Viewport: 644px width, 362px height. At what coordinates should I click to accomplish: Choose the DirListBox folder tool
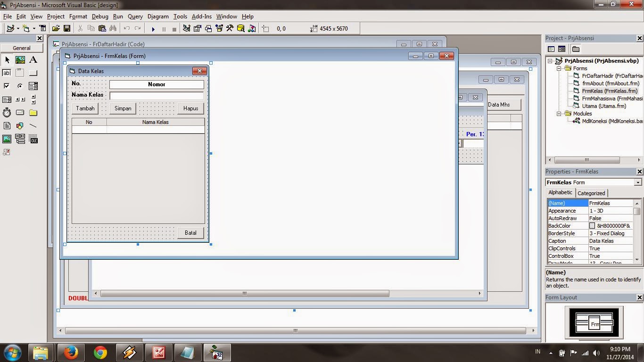coord(33,113)
